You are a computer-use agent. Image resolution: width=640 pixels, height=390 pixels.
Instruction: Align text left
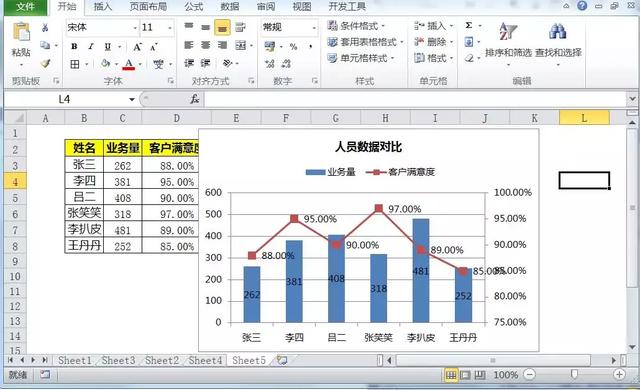(189, 45)
